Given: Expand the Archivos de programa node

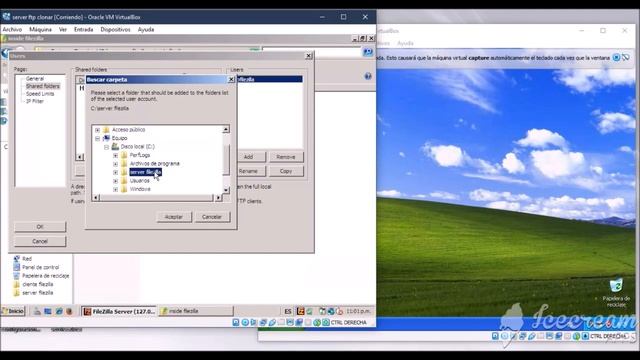Looking at the screenshot, I should [116, 164].
